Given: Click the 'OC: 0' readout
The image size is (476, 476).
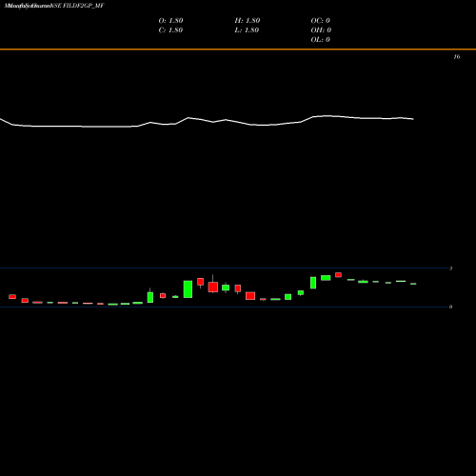Looking at the screenshot, I should click(321, 21).
